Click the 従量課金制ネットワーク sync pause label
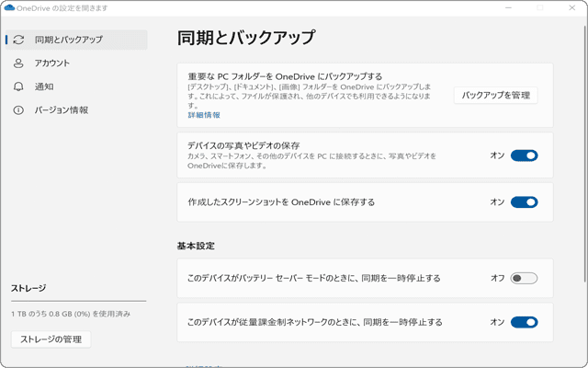The image size is (588, 368). pyautogui.click(x=315, y=322)
